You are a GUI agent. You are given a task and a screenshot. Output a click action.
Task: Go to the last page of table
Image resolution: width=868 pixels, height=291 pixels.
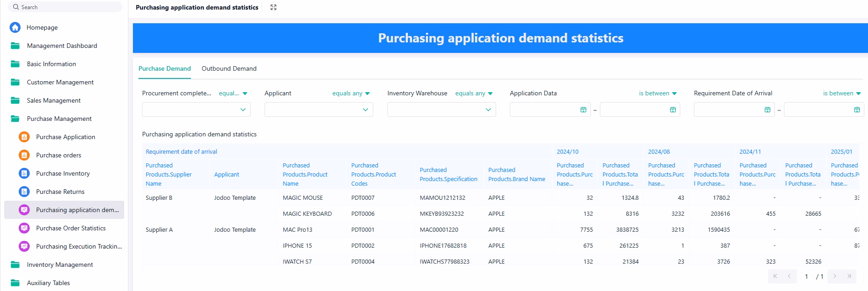[849, 276]
